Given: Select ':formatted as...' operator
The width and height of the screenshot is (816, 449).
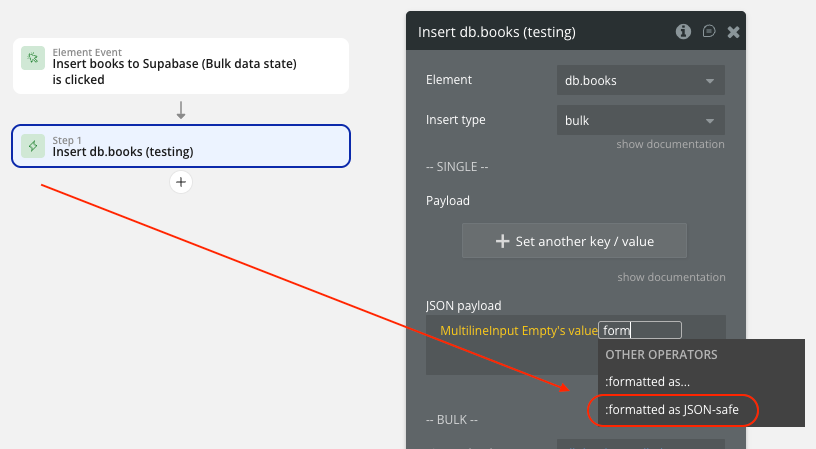Looking at the screenshot, I should (x=647, y=382).
